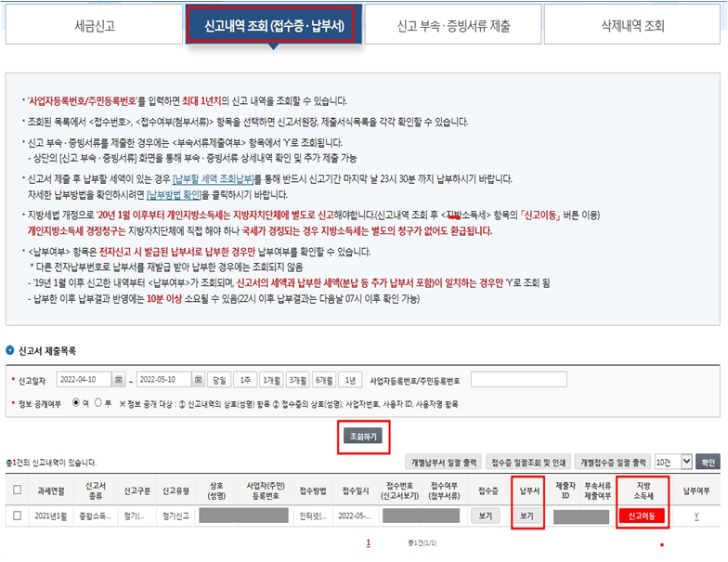This screenshot has height=562, width=728.
Task: Click the 접수번호 (신고서보기) column header
Action: pos(399,490)
